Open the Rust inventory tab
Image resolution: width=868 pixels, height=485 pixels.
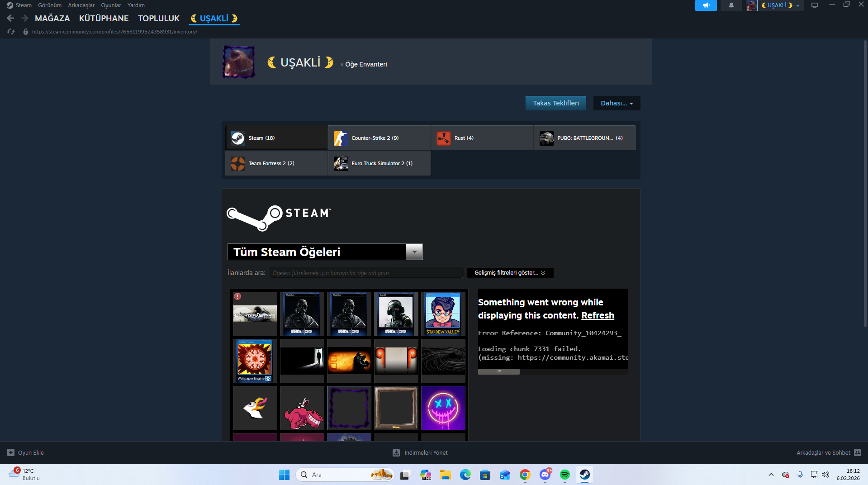(482, 138)
